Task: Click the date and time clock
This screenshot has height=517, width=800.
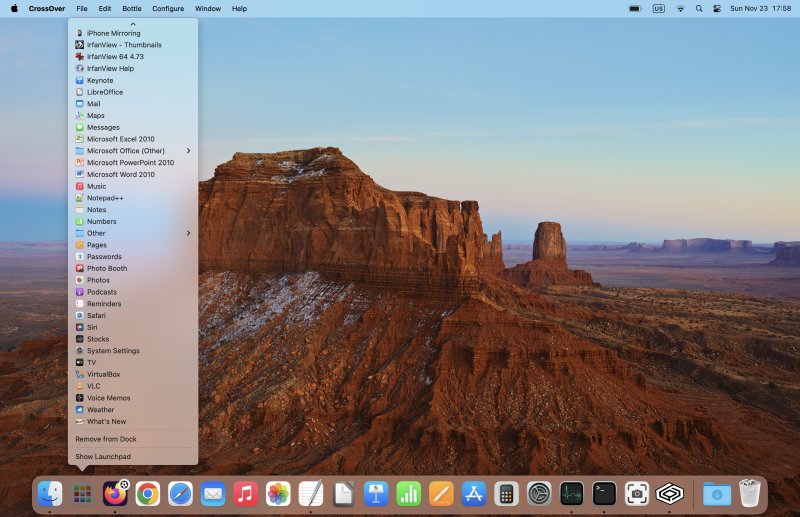Action: pyautogui.click(x=760, y=8)
